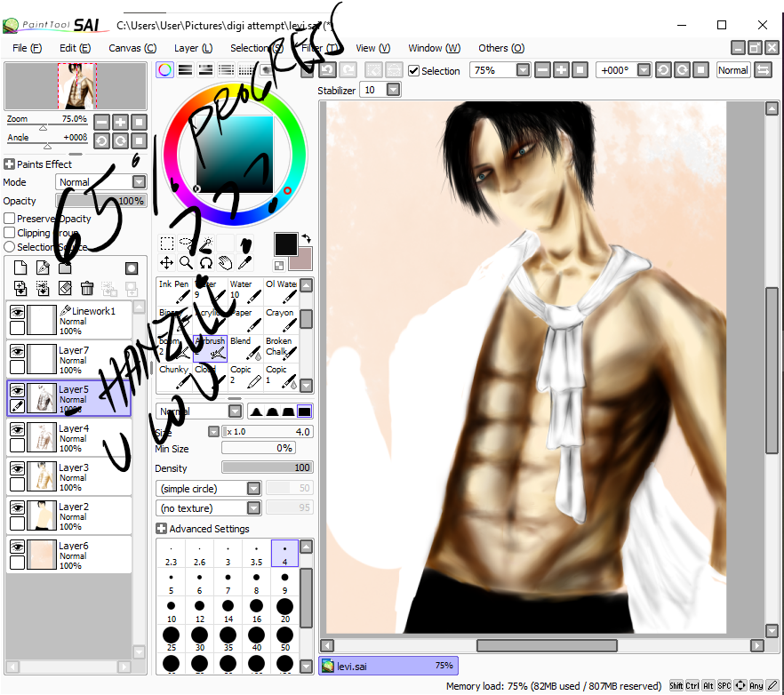
Task: Open the Layer menu
Action: coord(193,48)
